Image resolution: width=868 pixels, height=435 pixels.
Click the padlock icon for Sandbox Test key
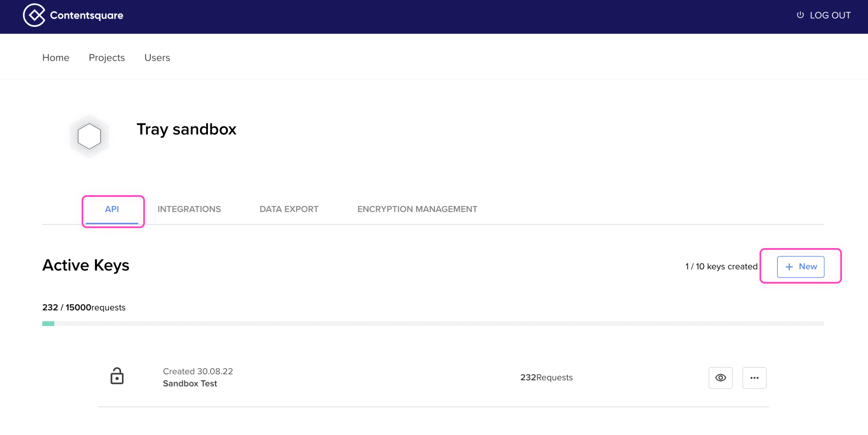pyautogui.click(x=117, y=376)
